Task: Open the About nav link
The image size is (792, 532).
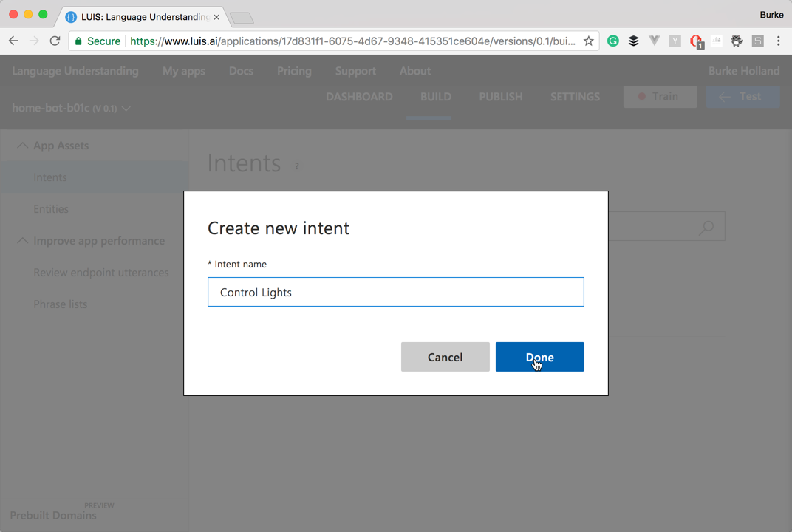Action: 415,71
